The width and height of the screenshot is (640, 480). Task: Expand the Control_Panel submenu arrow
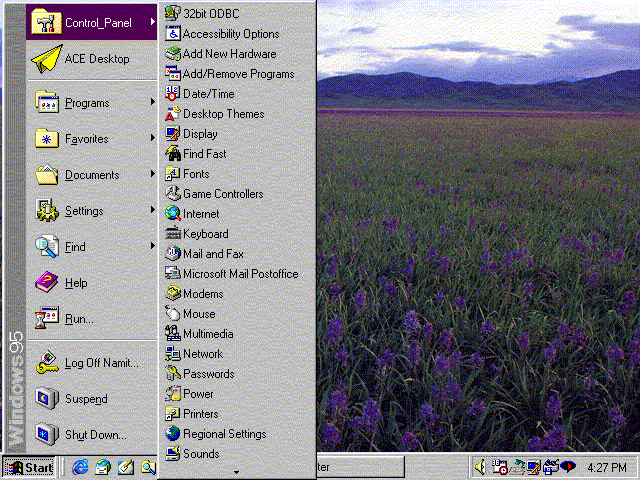click(x=153, y=22)
